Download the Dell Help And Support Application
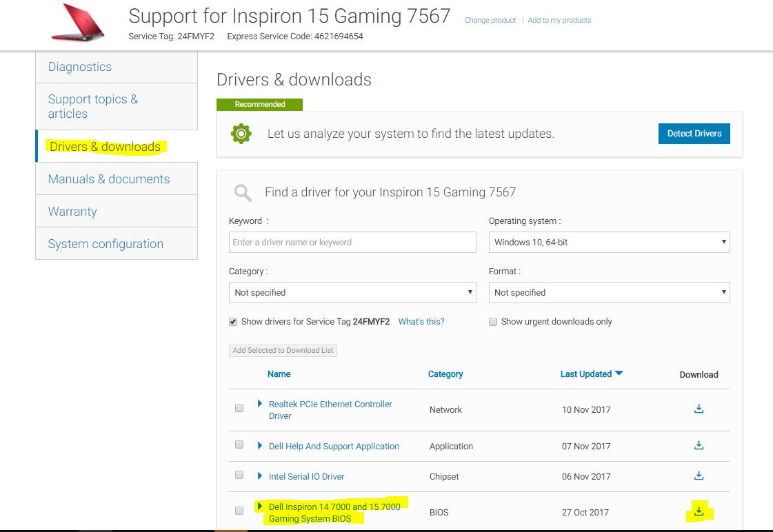This screenshot has height=532, width=773. [699, 445]
